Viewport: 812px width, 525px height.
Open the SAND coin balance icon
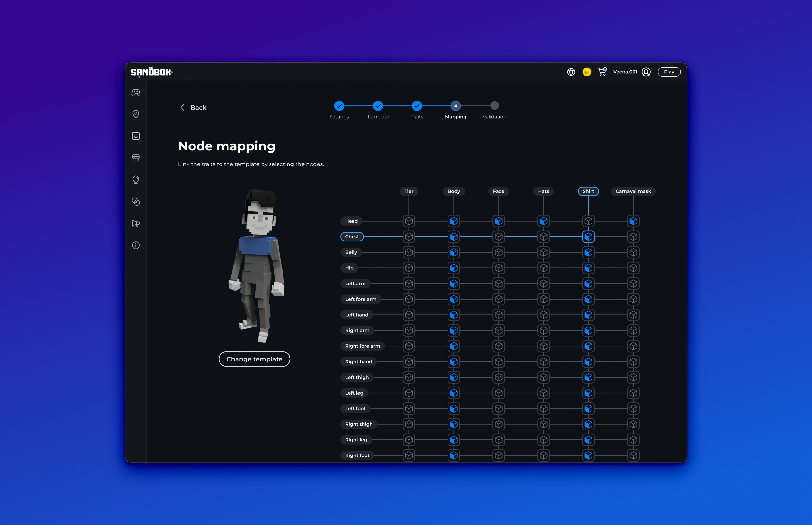[586, 72]
